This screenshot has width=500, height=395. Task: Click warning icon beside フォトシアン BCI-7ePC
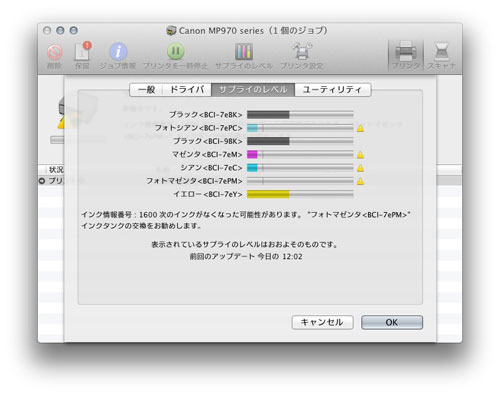tap(360, 128)
